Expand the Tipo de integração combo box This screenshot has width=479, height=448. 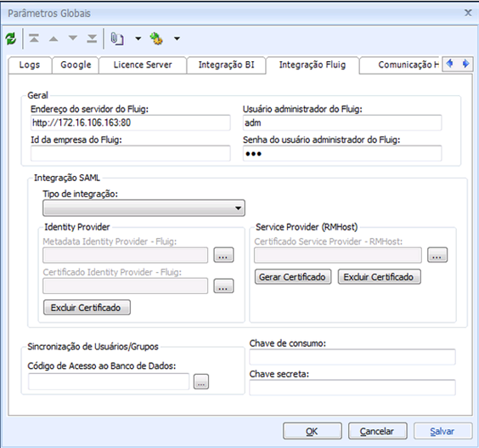point(144,208)
